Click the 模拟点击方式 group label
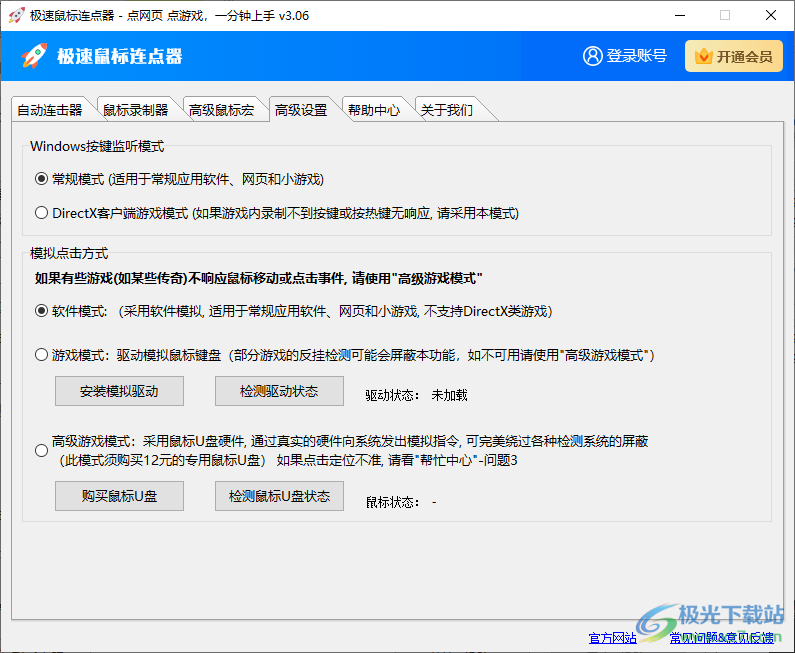795x653 pixels. point(69,252)
